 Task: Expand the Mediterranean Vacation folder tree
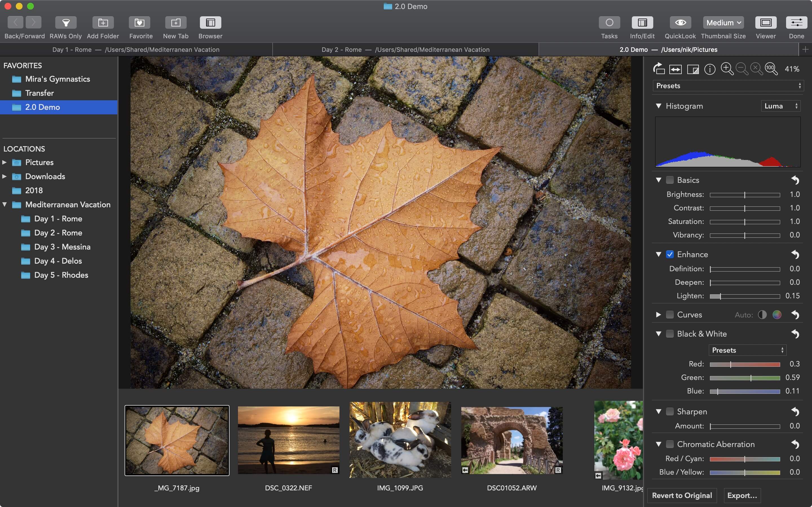[x=5, y=204]
